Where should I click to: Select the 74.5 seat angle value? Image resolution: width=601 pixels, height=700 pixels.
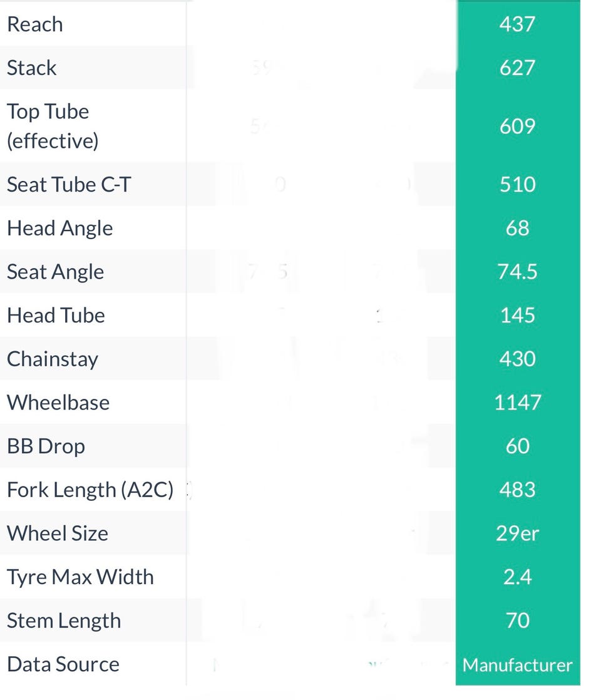(517, 272)
